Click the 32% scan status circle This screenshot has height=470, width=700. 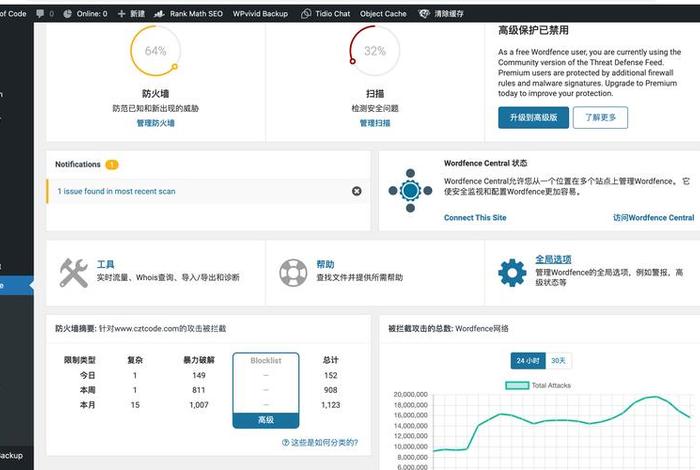pyautogui.click(x=375, y=50)
